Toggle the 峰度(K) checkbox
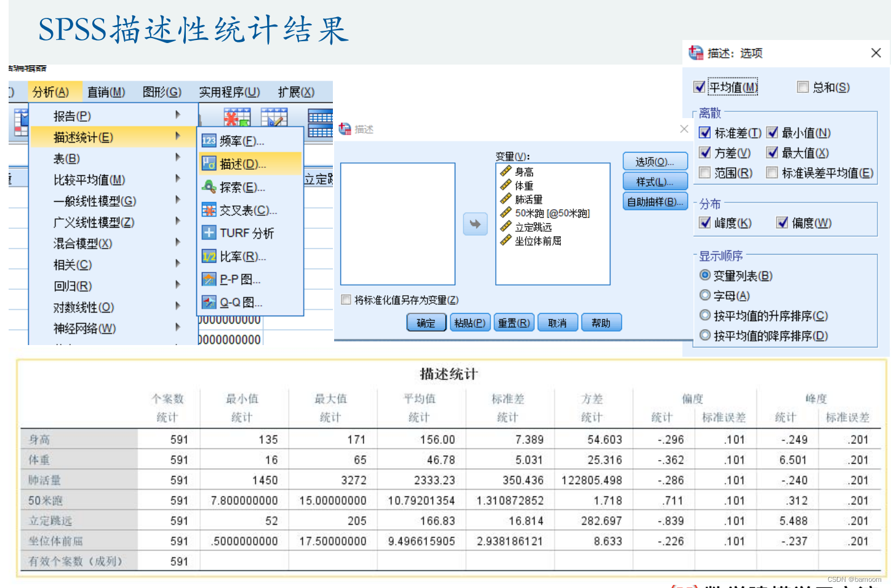 (x=705, y=223)
